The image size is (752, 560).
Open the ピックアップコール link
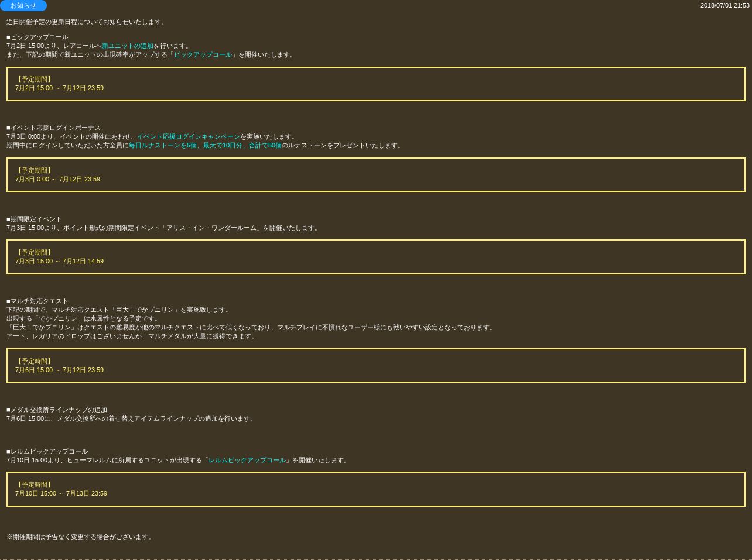coord(203,55)
